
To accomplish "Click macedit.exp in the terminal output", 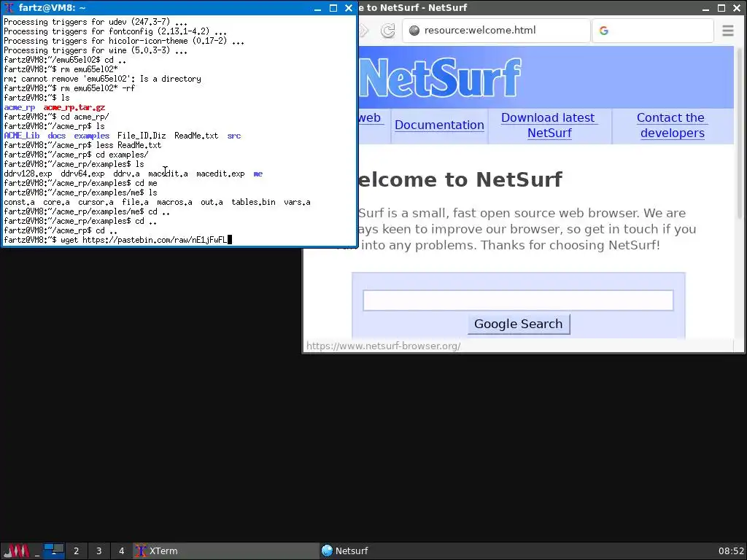I will tap(220, 174).
